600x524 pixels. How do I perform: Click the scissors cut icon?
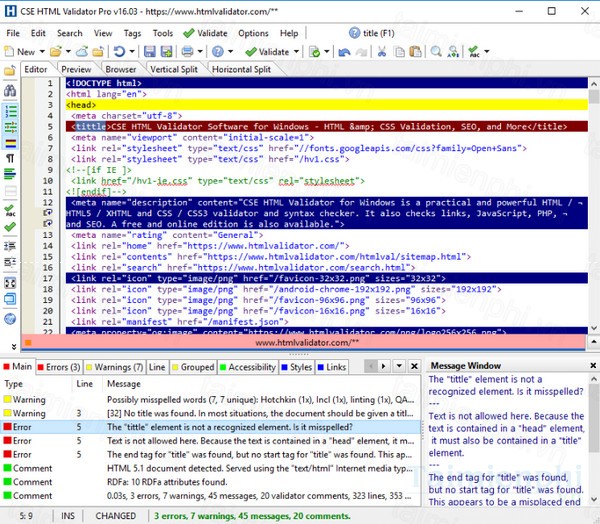point(382,52)
